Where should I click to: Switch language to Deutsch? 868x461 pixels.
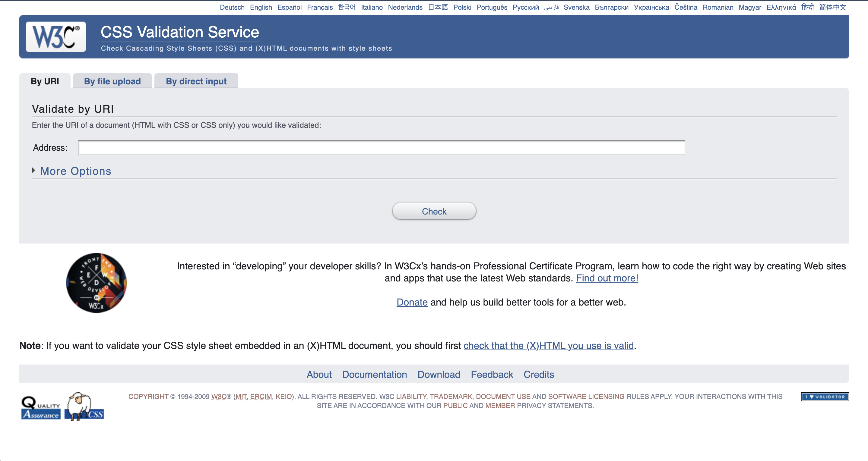232,8
